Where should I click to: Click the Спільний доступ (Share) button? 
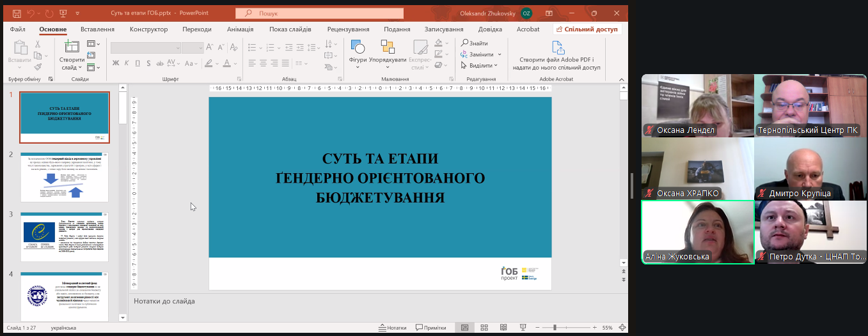coord(587,29)
